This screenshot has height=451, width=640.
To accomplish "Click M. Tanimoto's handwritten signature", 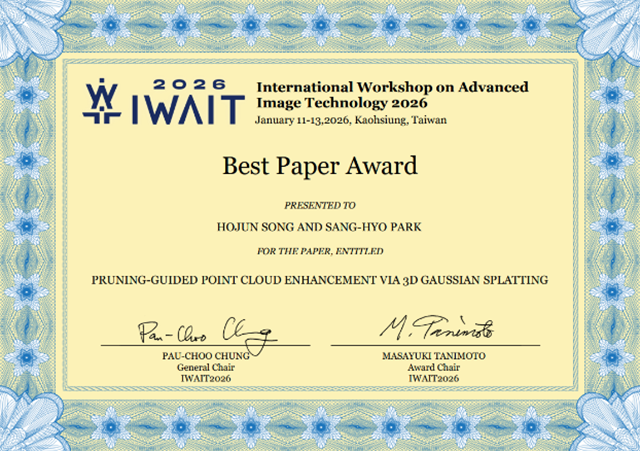I will (437, 327).
